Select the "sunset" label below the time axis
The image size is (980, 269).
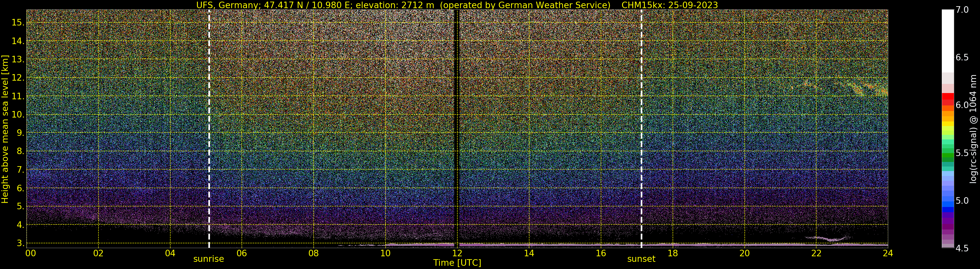click(x=641, y=259)
